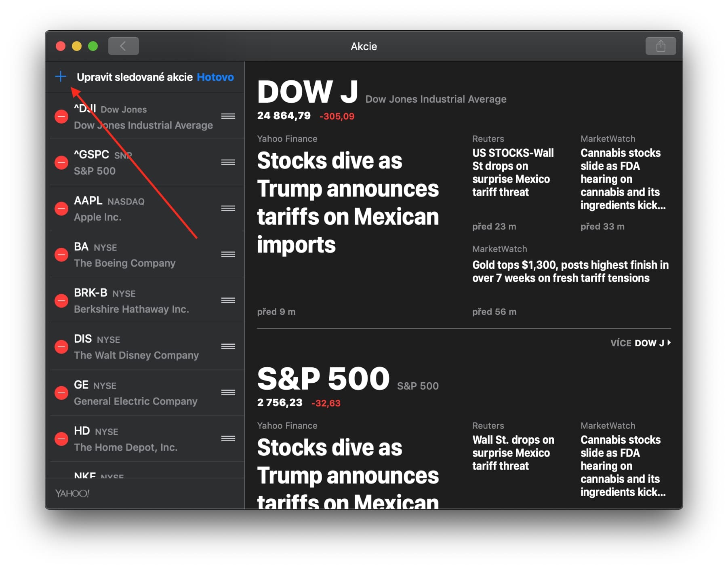Open 'Wall St. drops on surprise Mexico tariff threat'
728x569 pixels.
click(513, 453)
